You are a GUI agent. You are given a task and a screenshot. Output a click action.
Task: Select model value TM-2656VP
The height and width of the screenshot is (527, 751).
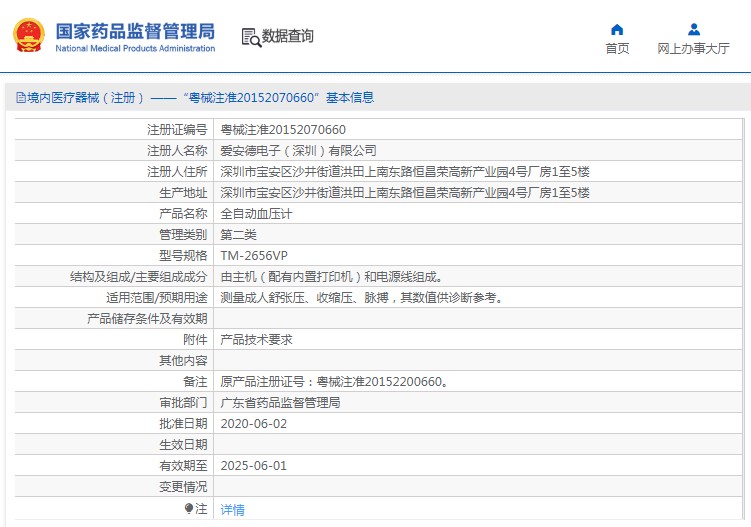pos(254,256)
